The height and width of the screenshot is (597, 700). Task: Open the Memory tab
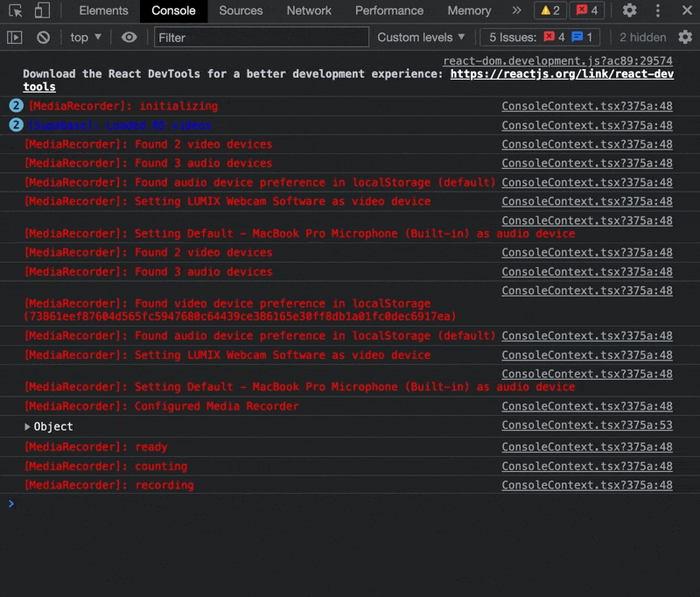pyautogui.click(x=469, y=11)
